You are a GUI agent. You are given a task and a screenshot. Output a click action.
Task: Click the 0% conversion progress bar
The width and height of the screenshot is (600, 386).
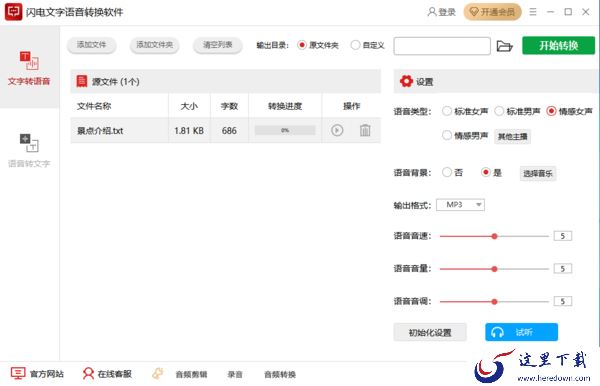[285, 130]
